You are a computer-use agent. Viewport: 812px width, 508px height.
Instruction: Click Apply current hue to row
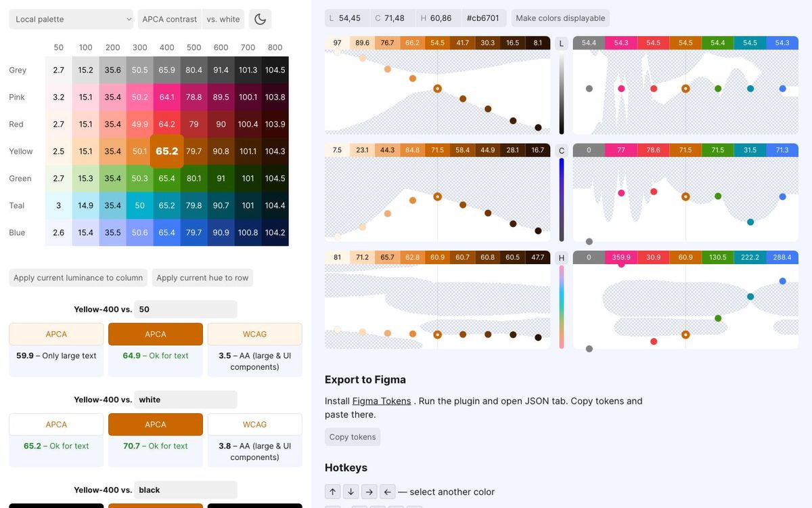(202, 278)
